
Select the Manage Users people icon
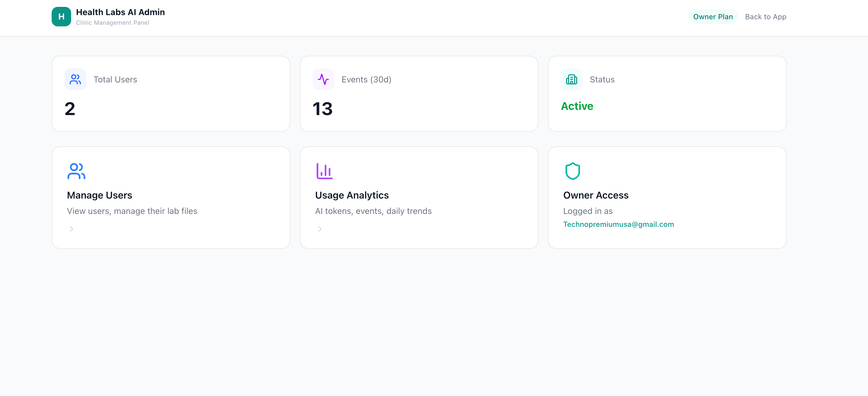pyautogui.click(x=76, y=171)
